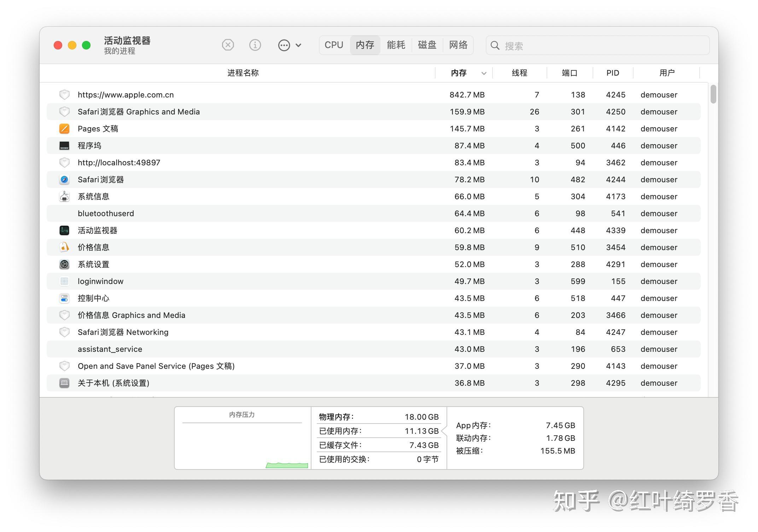Select the 关于本机 process icon
The width and height of the screenshot is (758, 532).
tap(64, 383)
